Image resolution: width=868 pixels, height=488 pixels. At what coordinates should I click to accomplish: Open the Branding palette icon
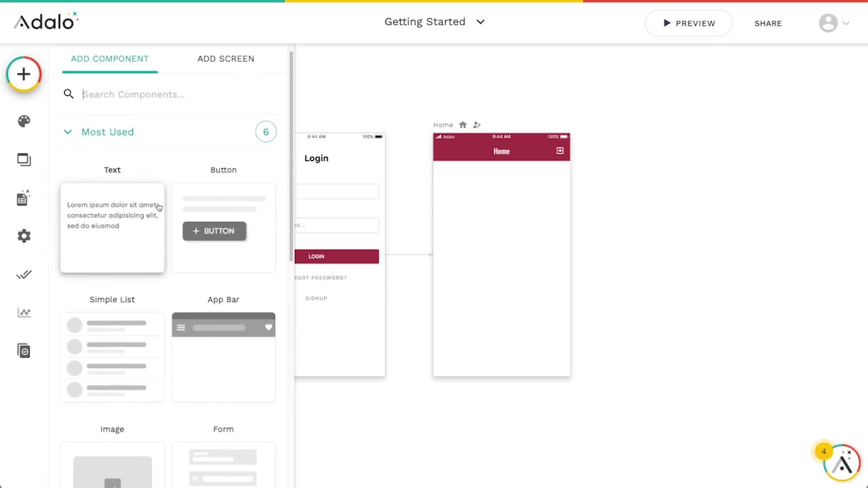[24, 121]
